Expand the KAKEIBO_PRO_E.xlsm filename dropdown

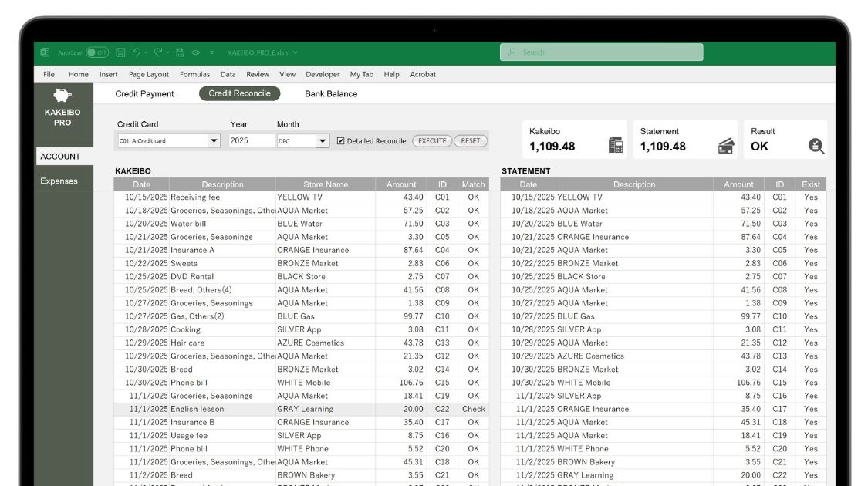(296, 52)
